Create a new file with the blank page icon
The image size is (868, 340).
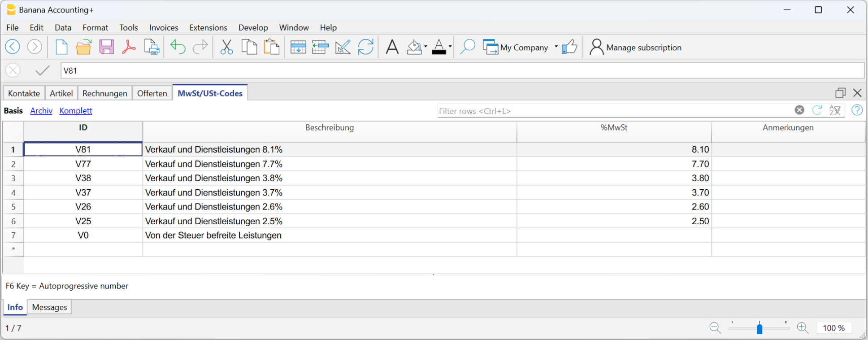61,47
